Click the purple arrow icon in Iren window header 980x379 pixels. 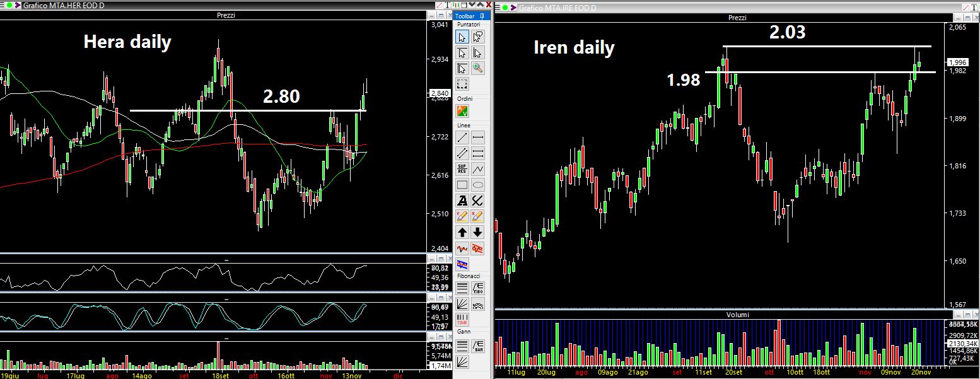[513, 8]
